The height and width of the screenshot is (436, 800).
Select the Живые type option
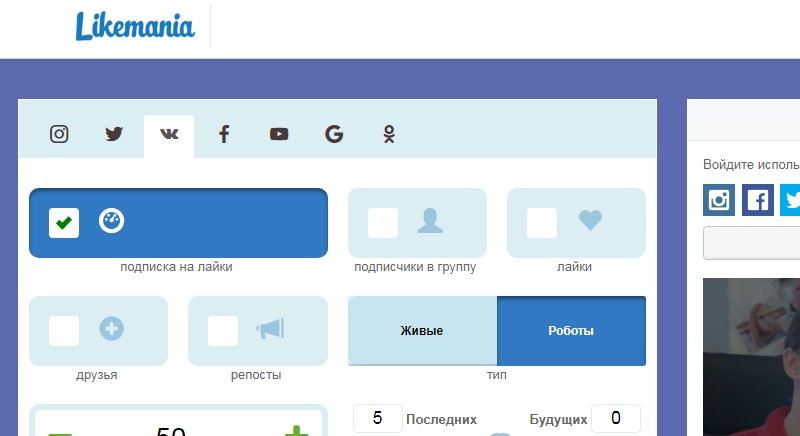[422, 330]
